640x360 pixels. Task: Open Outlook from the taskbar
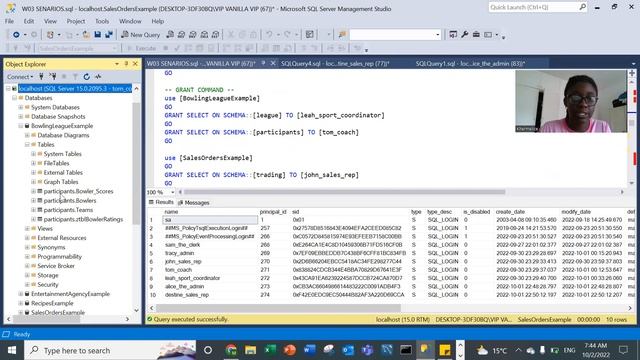click(x=348, y=350)
